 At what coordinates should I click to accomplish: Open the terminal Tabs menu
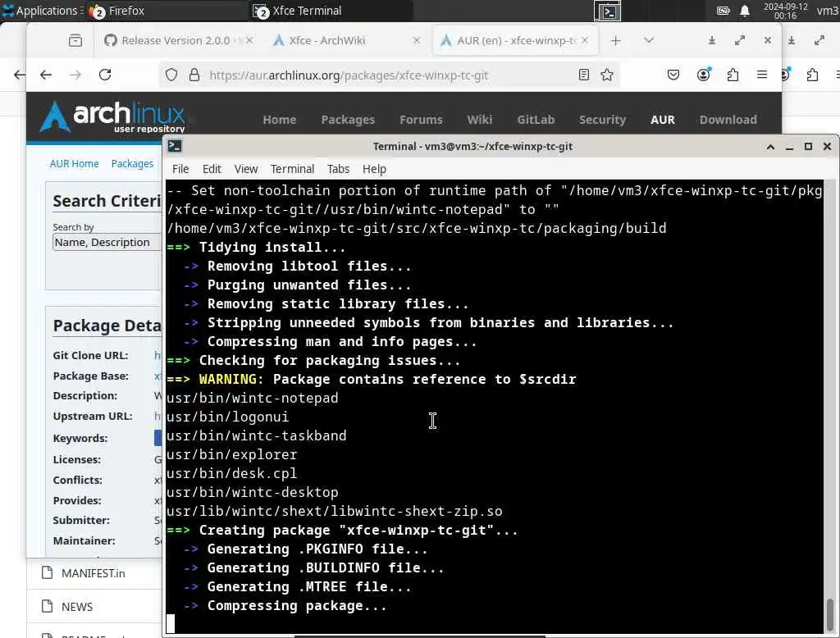pyautogui.click(x=338, y=169)
